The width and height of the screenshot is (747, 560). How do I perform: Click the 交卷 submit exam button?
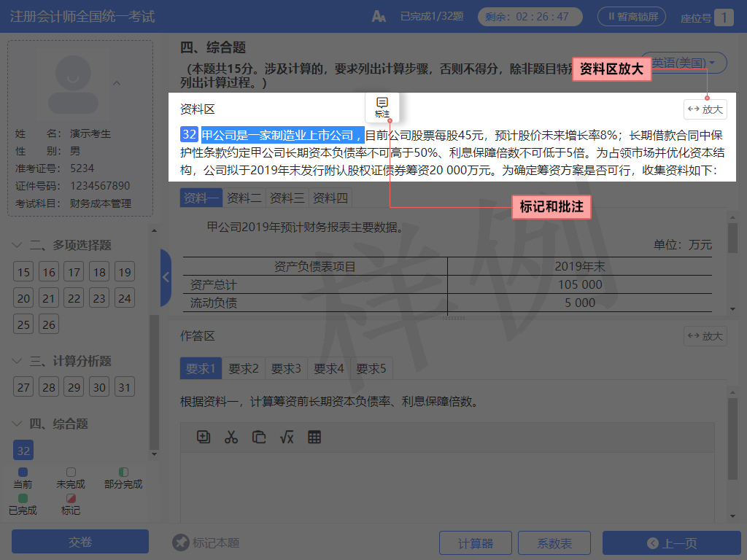click(80, 542)
